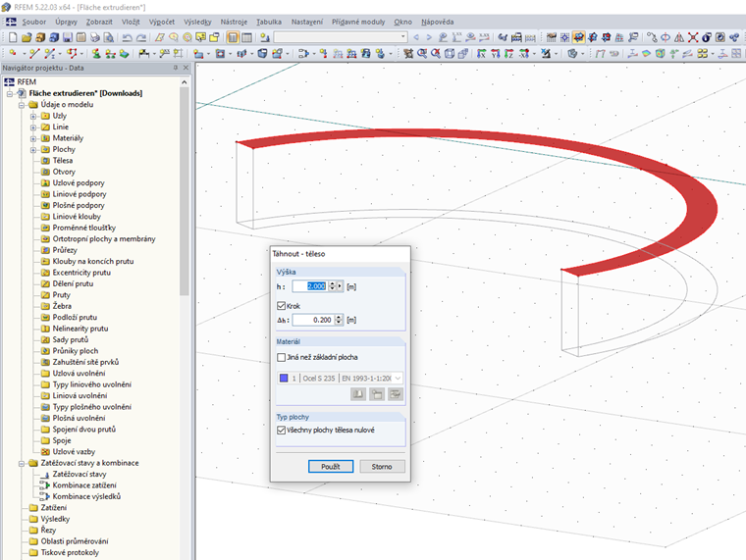Image resolution: width=746 pixels, height=560 pixels.
Task: Click the Print icon in toolbar
Action: 94,37
